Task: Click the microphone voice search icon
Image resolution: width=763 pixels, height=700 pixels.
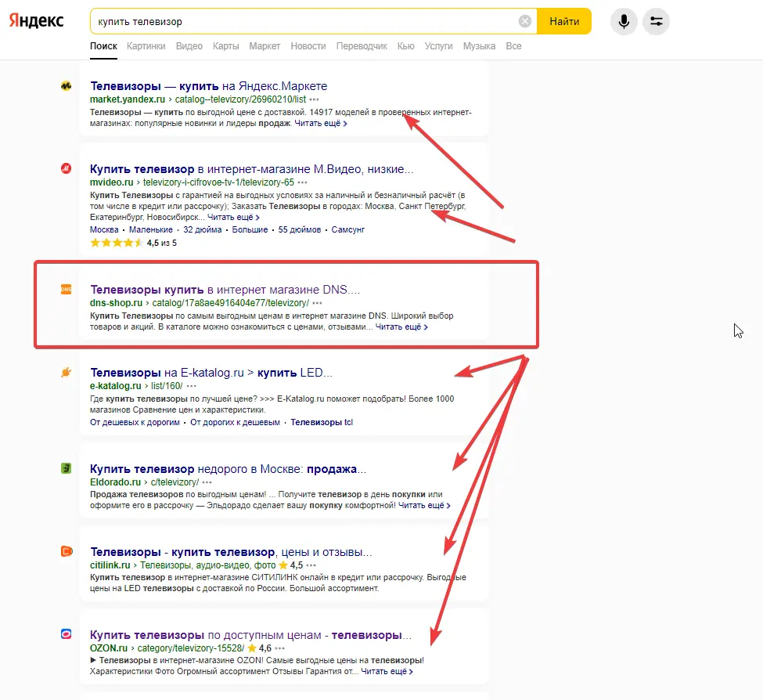Action: (x=624, y=21)
